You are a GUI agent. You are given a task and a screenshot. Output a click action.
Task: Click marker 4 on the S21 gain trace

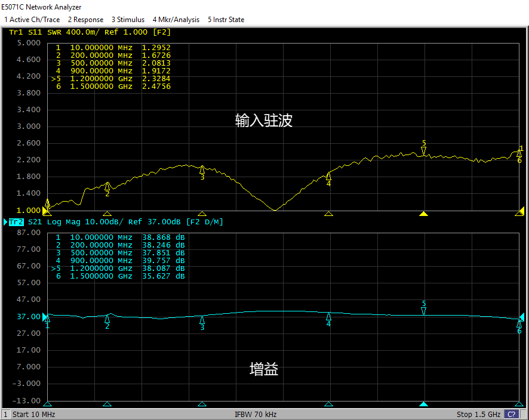[328, 316]
